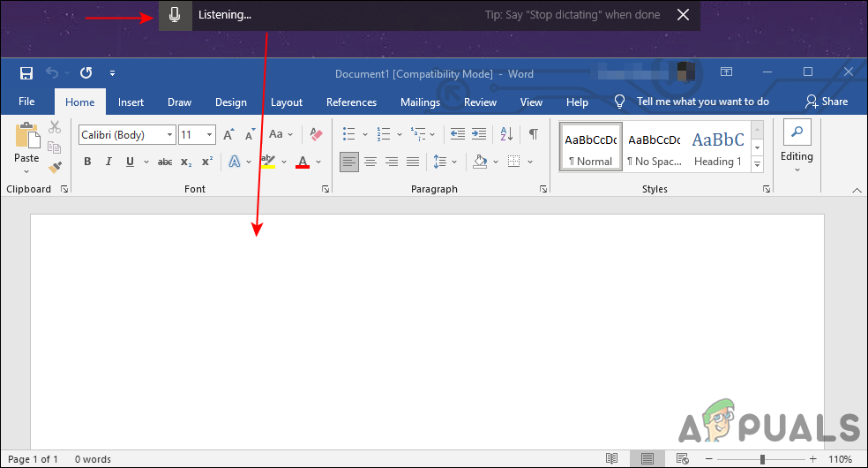
Task: Select the Normal style
Action: tap(591, 147)
